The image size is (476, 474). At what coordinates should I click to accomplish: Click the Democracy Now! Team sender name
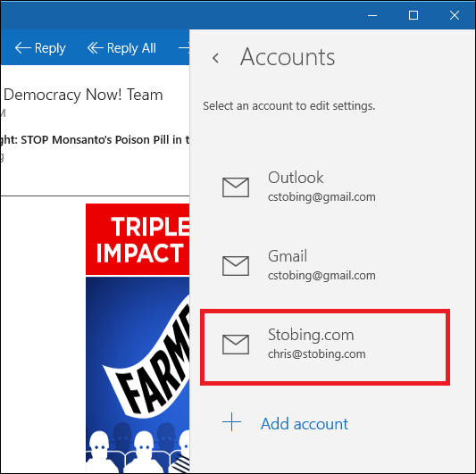[83, 95]
